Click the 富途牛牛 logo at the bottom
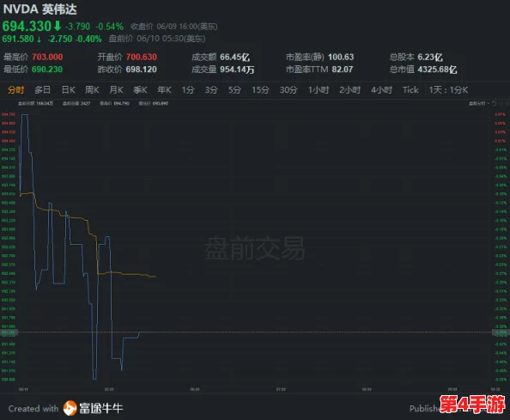Image resolution: width=510 pixels, height=420 pixels. pos(93,408)
